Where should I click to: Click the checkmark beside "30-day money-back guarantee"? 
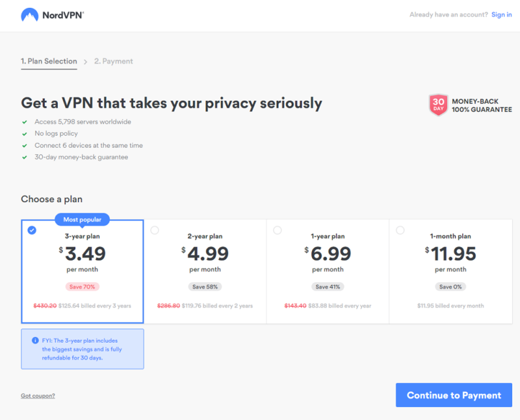tap(25, 157)
